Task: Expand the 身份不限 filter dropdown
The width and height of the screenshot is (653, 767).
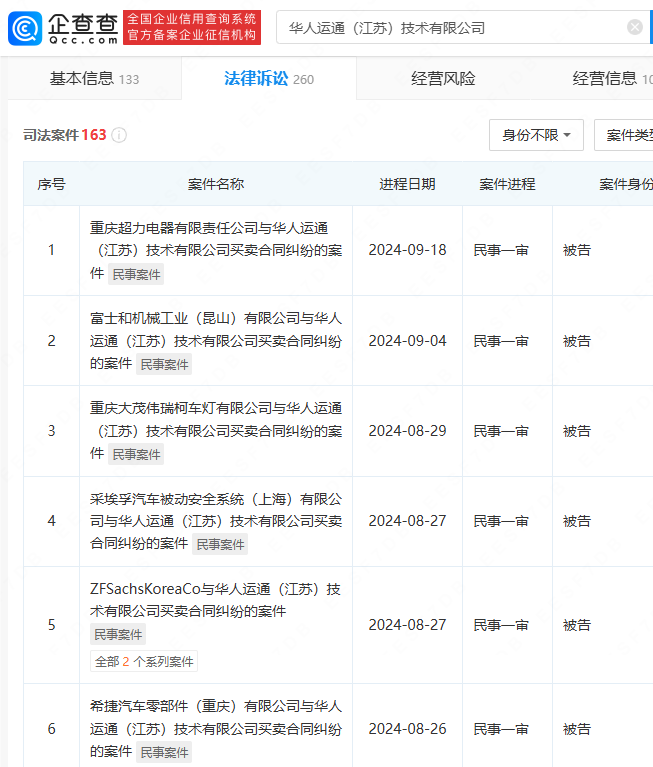Action: (x=536, y=135)
